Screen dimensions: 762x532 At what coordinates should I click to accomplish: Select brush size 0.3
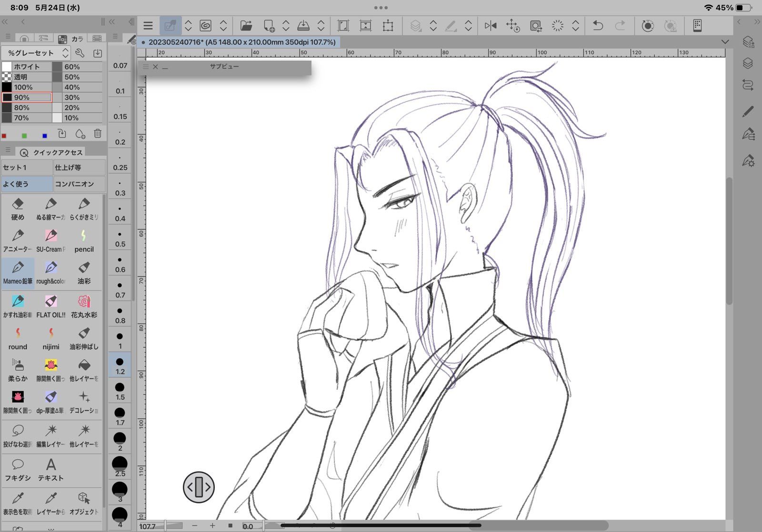tap(120, 187)
